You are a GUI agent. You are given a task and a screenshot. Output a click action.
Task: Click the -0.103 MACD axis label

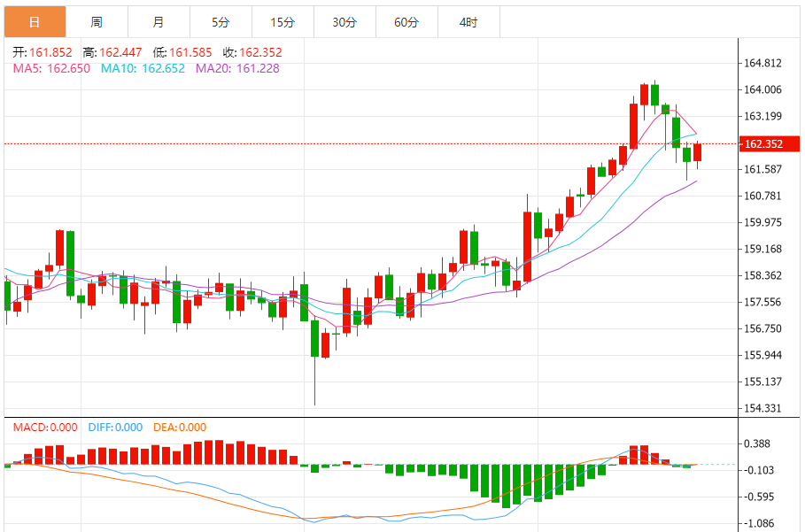(x=759, y=470)
